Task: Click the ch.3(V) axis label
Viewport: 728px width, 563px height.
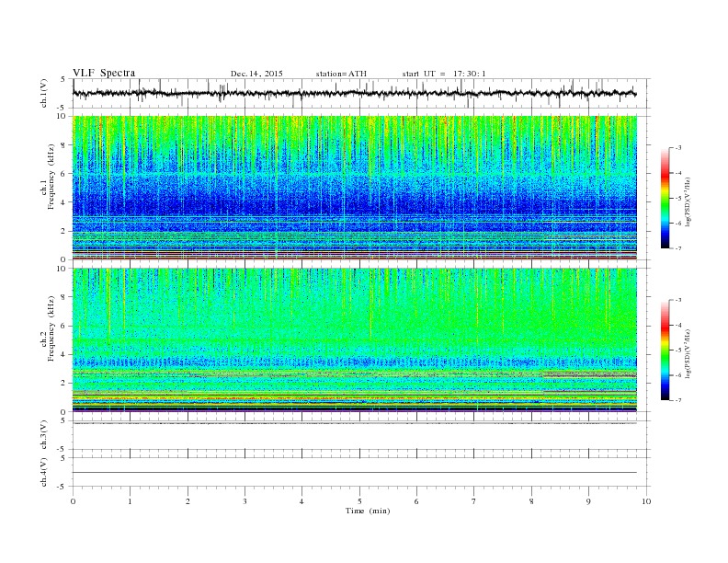Action: click(x=44, y=435)
